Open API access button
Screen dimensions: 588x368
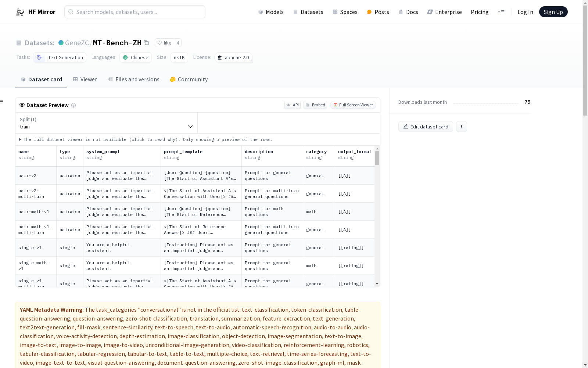click(x=293, y=105)
